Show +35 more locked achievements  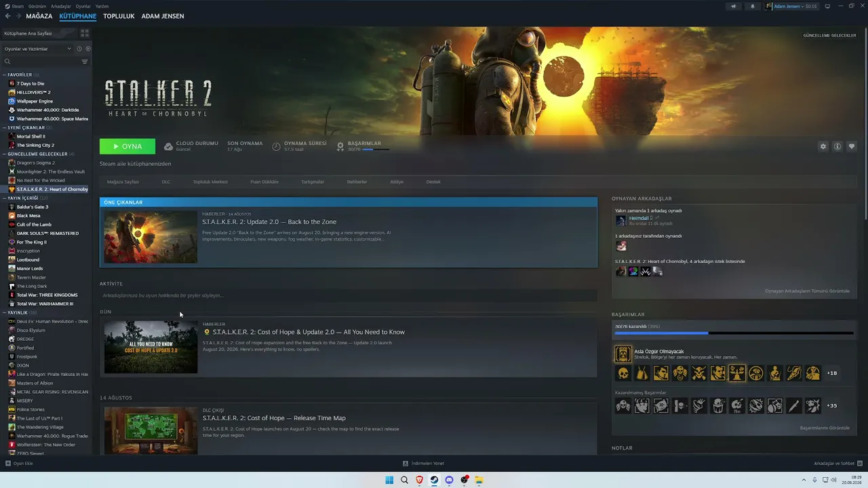pos(832,405)
